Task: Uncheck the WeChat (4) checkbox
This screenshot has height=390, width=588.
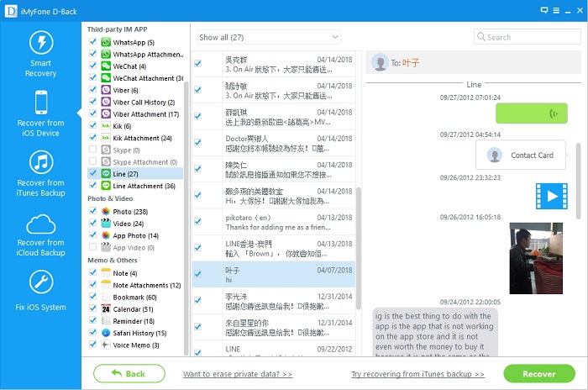Action: [93, 66]
